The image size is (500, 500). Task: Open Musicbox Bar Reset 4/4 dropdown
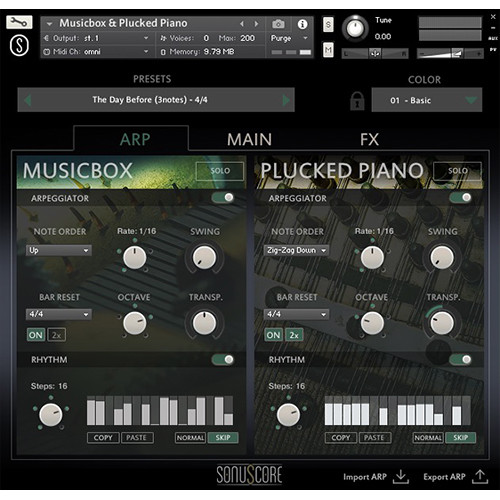click(x=59, y=314)
